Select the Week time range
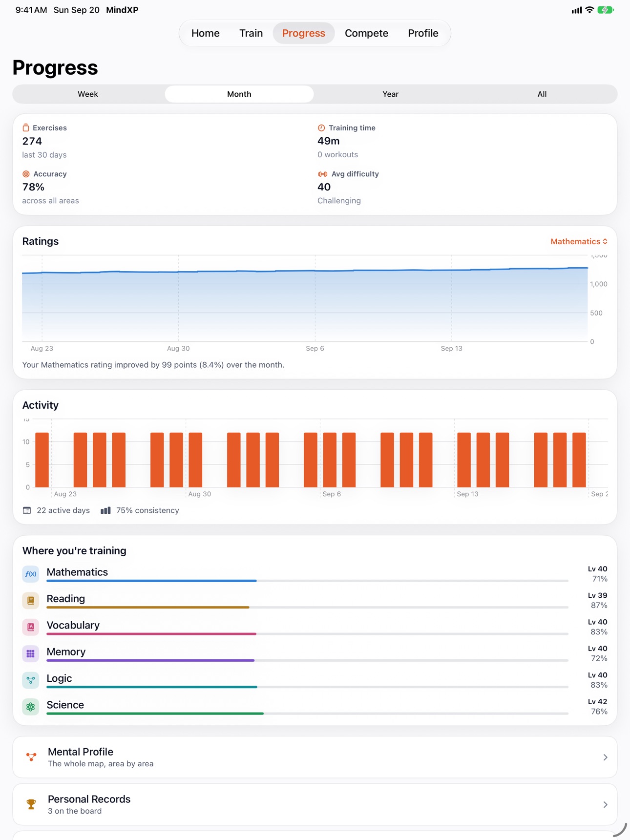This screenshot has height=840, width=630. (x=88, y=94)
